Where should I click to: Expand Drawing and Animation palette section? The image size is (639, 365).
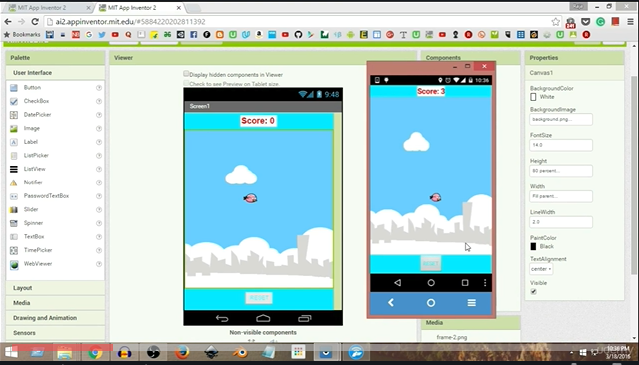(55, 318)
